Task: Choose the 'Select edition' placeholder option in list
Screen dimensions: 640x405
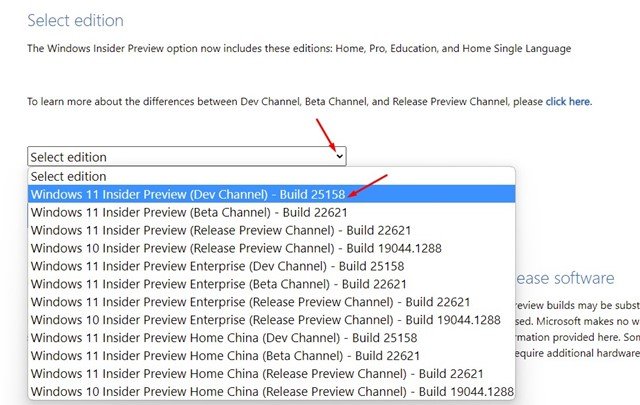Action: point(68,176)
